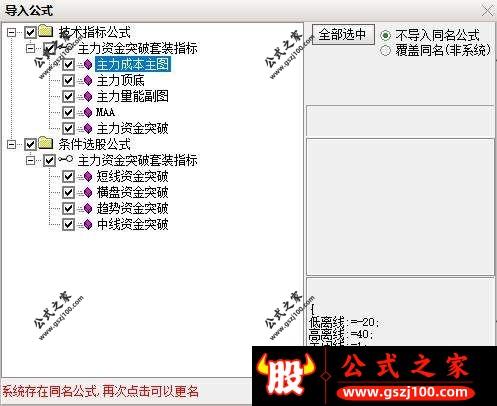The height and width of the screenshot is (406, 497).
Task: Select the 覆盖同名(非系统) radio option
Action: 385,51
